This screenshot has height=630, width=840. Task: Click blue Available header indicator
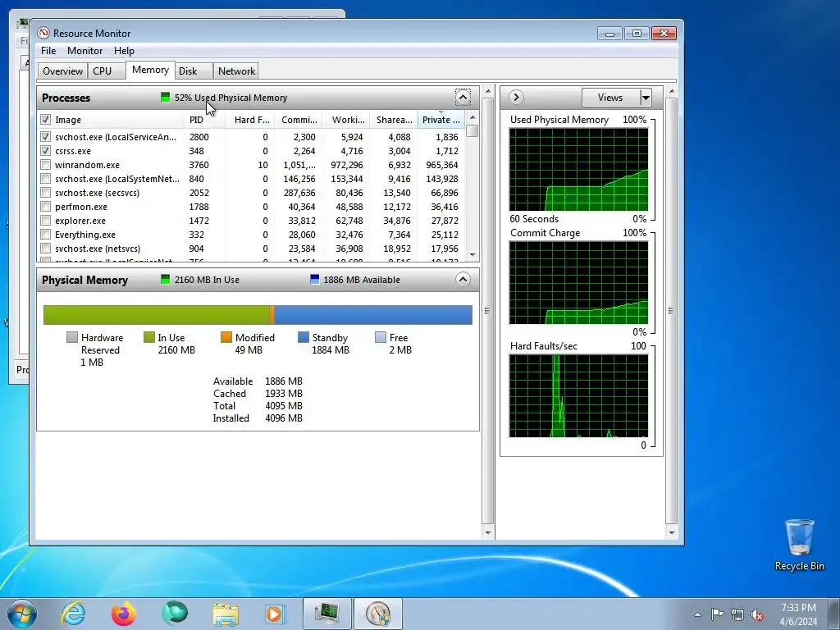[x=314, y=279]
